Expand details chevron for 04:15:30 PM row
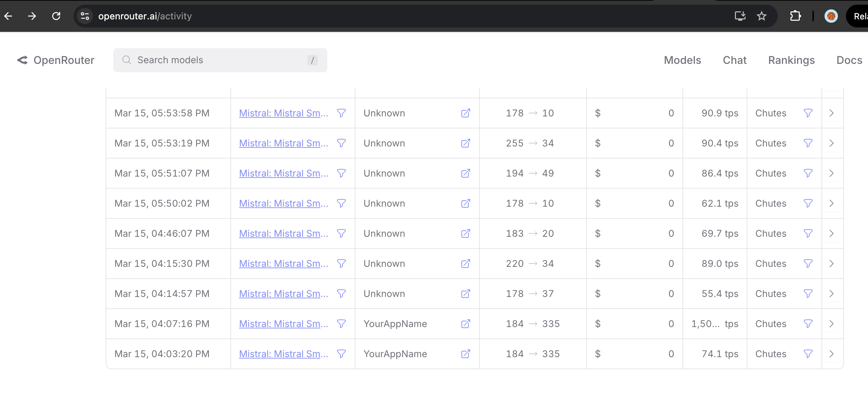This screenshot has height=410, width=868. (x=832, y=264)
